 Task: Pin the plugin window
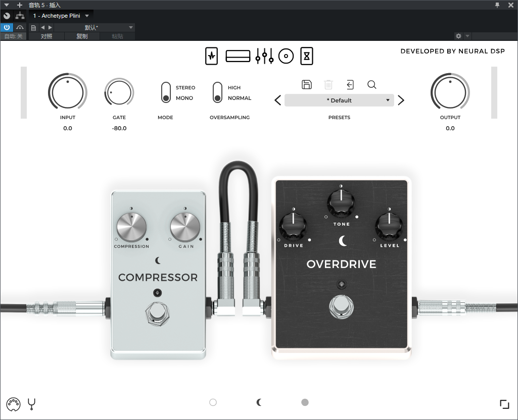(497, 5)
